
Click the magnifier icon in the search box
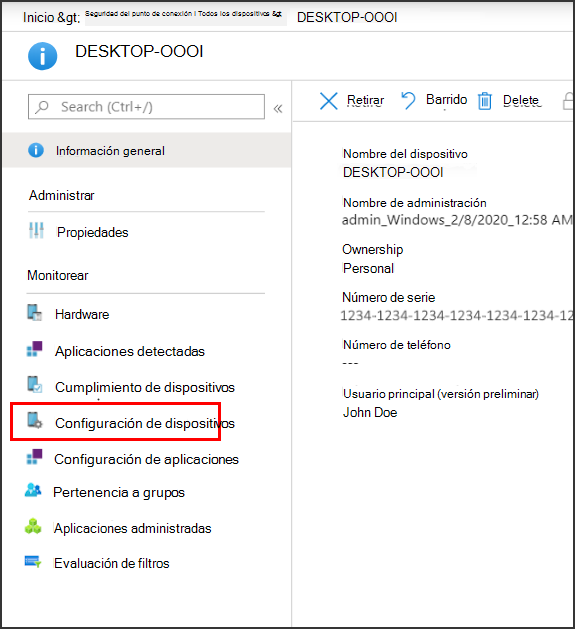[x=42, y=107]
